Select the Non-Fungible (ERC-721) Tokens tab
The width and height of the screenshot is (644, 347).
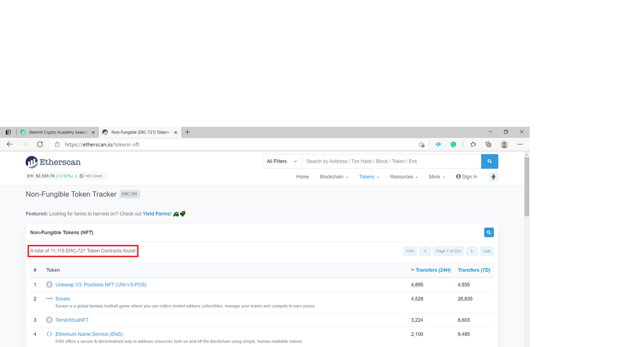[x=139, y=132]
